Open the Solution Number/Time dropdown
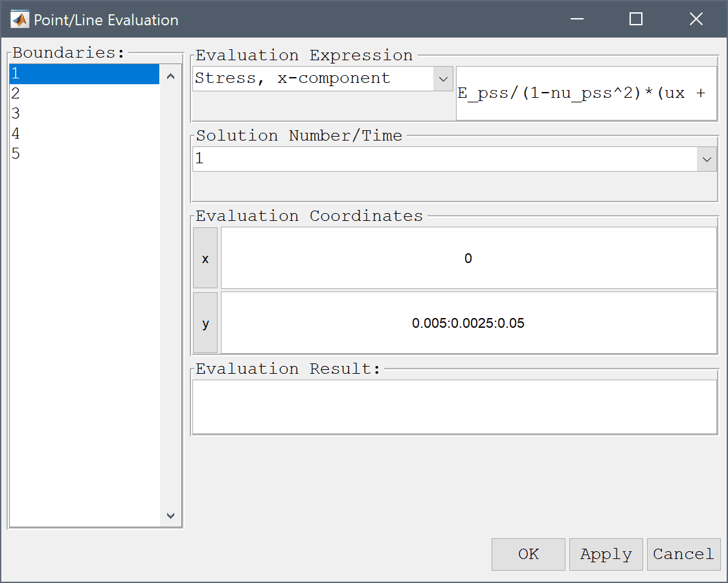The image size is (728, 583). tap(455, 159)
